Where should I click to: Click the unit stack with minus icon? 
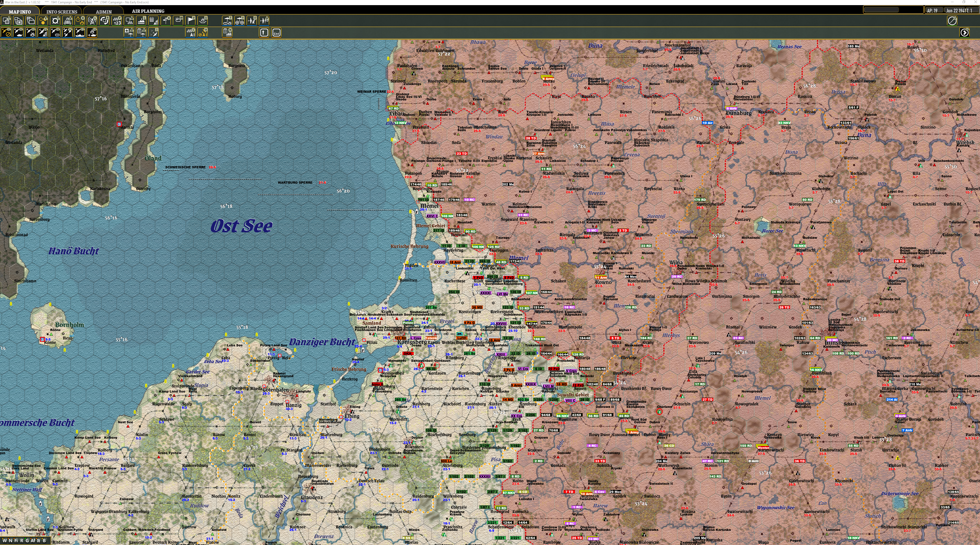(x=31, y=20)
